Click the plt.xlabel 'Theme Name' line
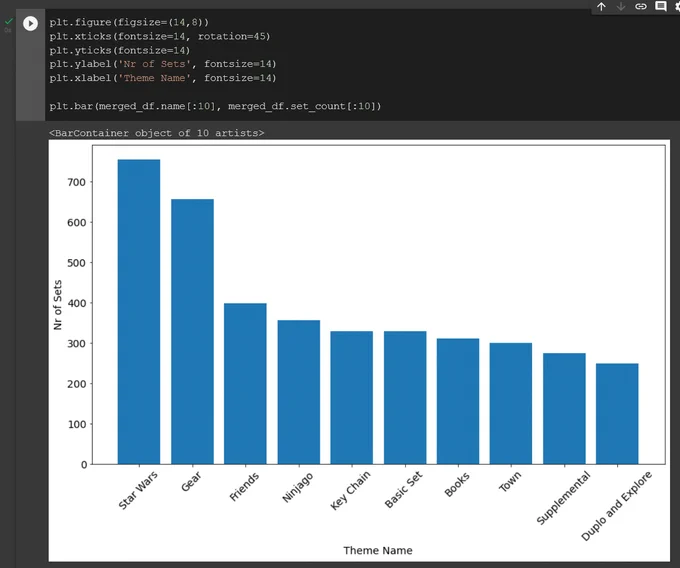This screenshot has height=568, width=680. (163, 78)
